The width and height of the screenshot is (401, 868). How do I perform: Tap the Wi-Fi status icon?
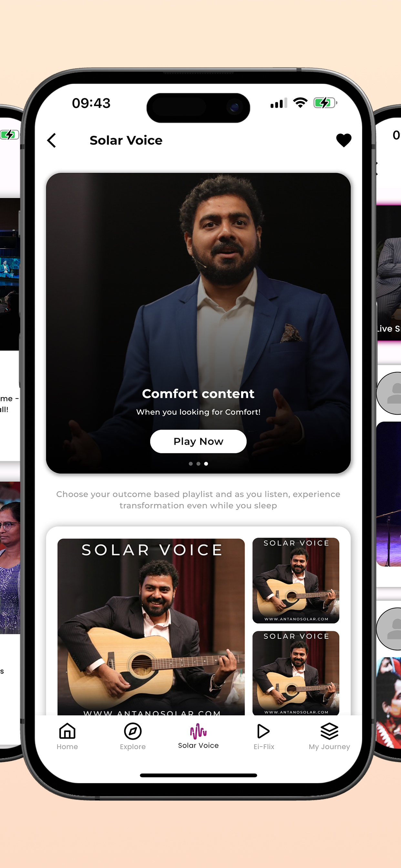tap(300, 102)
